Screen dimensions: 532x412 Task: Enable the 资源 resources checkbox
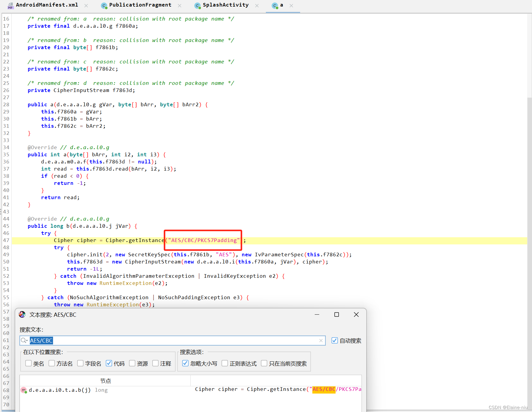pos(132,363)
